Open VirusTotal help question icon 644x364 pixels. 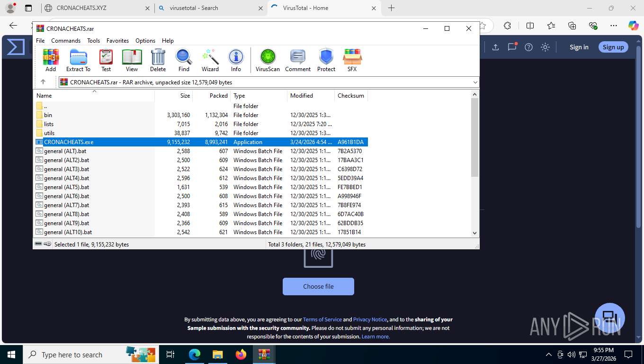528,47
